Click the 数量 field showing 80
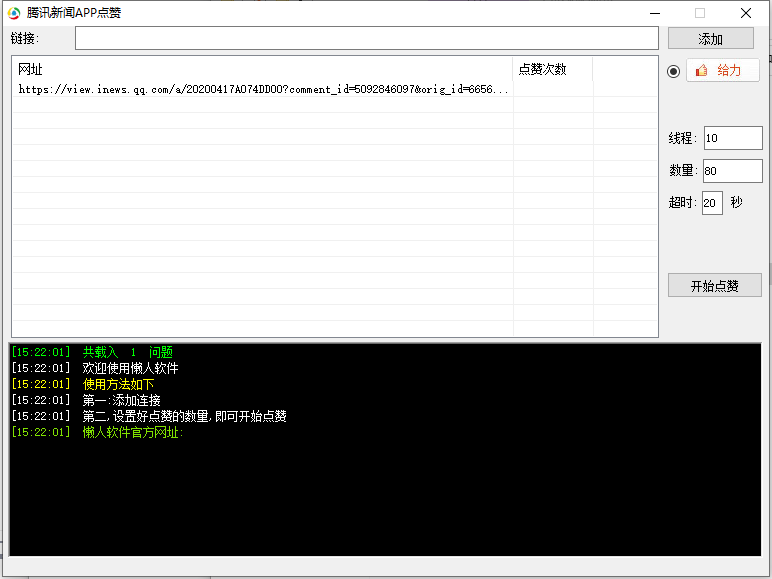This screenshot has width=772, height=579. click(x=733, y=171)
